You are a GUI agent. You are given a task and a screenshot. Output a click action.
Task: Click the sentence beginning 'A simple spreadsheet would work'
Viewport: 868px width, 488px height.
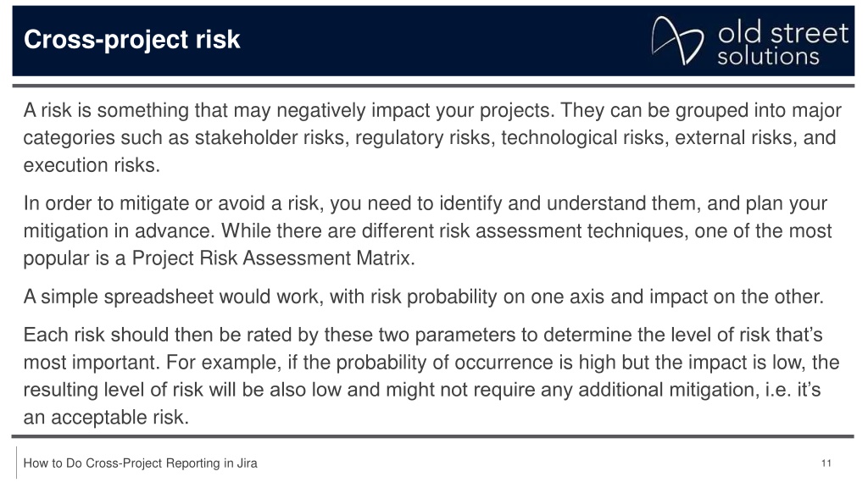[x=424, y=297]
